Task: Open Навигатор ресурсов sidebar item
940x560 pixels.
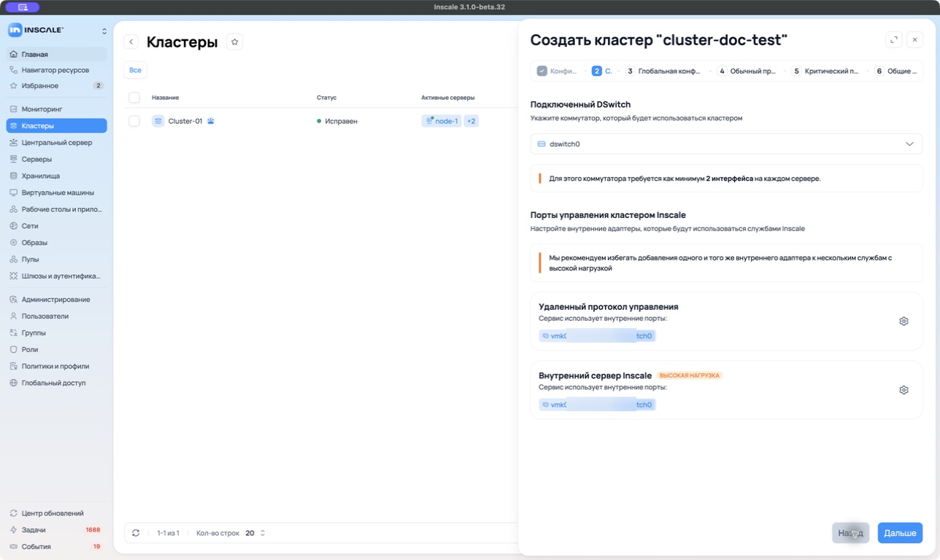Action: pos(56,70)
